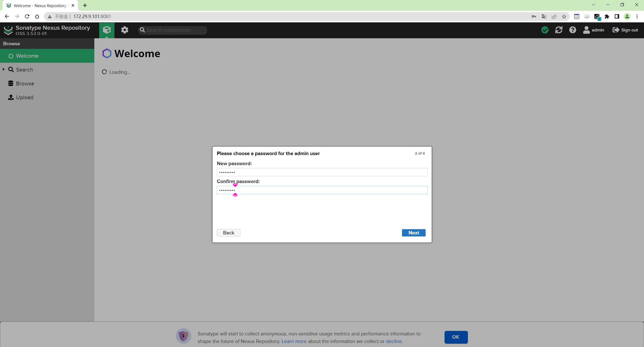Click the Back button to go back
Viewport: 644px width, 347px height.
click(228, 232)
